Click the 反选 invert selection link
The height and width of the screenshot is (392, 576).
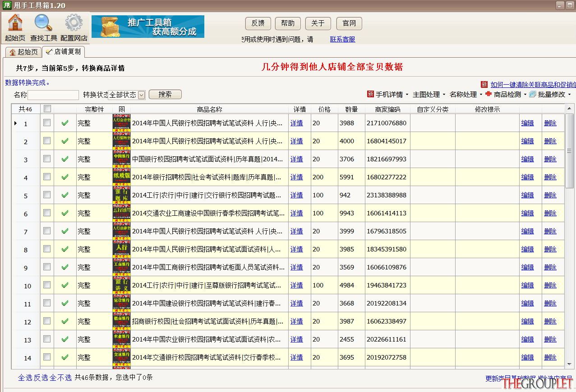[41, 378]
